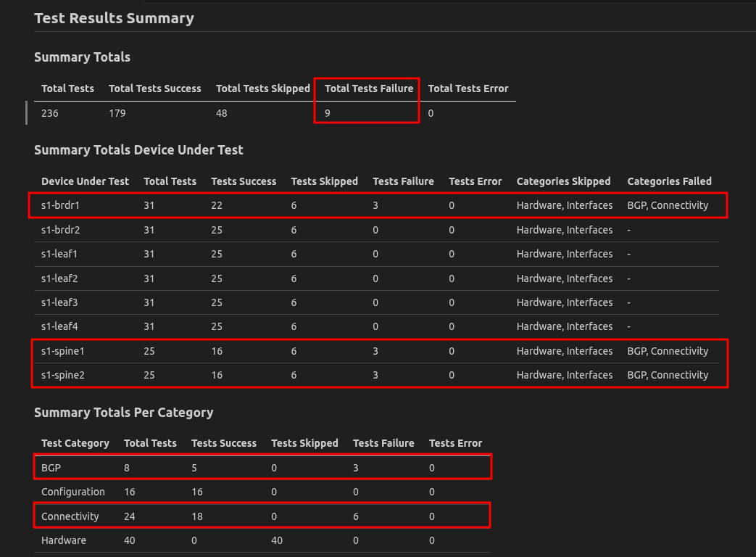The image size is (756, 557).
Task: Click the Total Tests Error column header
Action: tap(468, 88)
